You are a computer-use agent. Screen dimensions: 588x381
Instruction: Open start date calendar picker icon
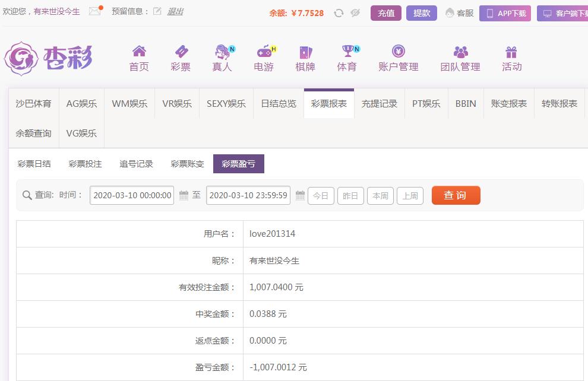184,195
